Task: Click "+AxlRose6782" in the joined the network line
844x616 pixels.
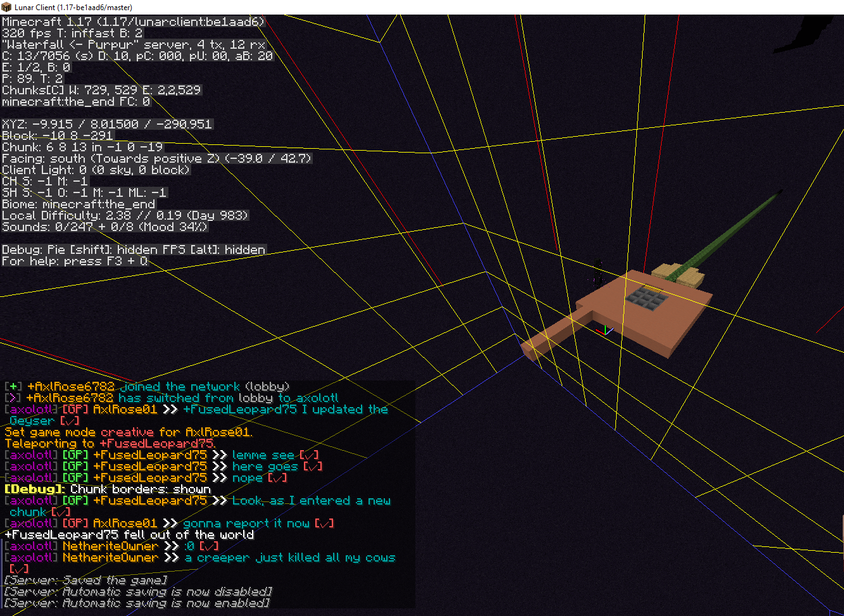Action: pos(71,387)
